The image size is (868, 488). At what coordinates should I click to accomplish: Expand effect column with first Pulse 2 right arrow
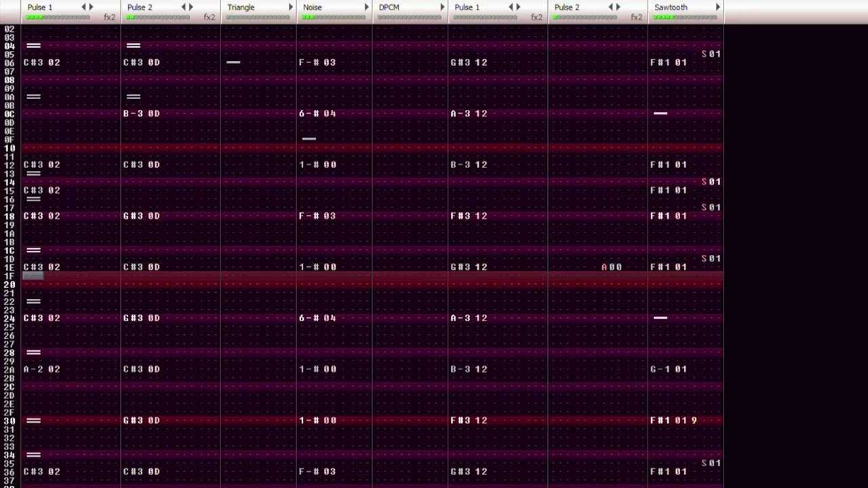191,7
